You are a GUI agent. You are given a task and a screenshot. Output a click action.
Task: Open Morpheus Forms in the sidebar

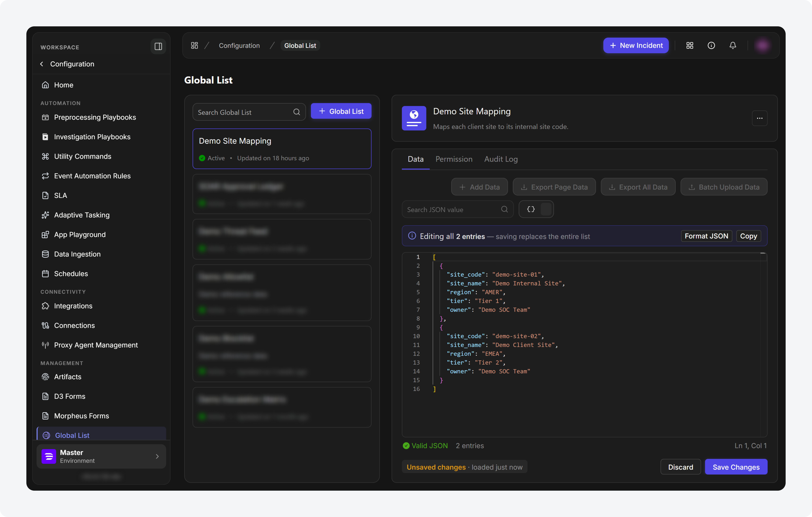click(101, 416)
